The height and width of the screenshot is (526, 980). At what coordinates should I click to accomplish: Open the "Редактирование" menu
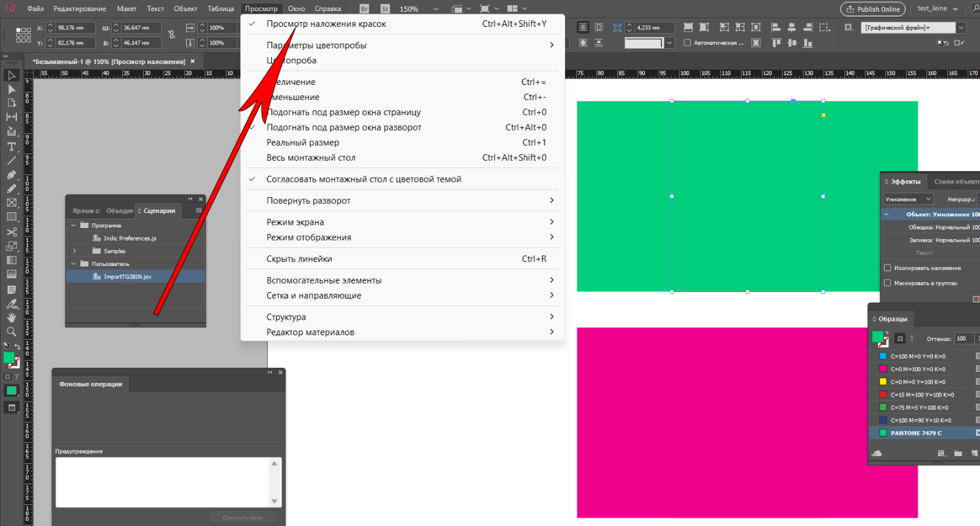point(80,9)
